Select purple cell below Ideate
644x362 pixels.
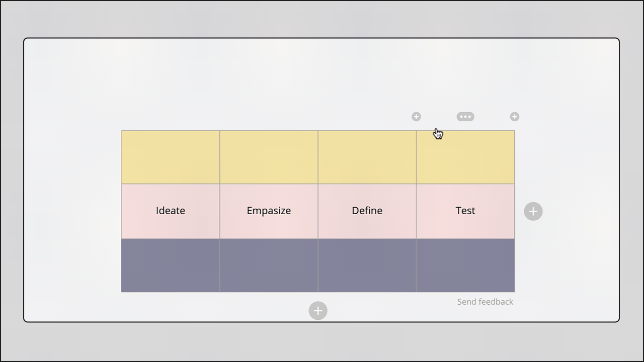(x=171, y=265)
